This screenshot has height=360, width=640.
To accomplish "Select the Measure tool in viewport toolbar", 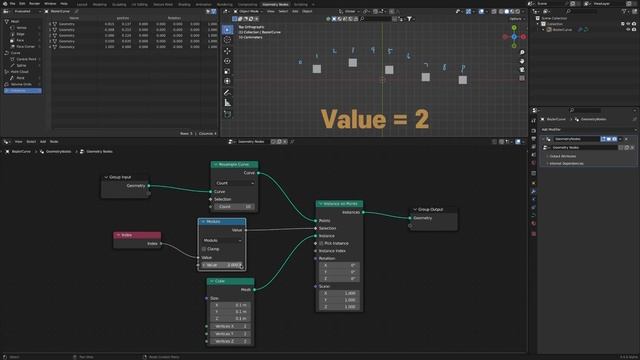I will coord(227,103).
